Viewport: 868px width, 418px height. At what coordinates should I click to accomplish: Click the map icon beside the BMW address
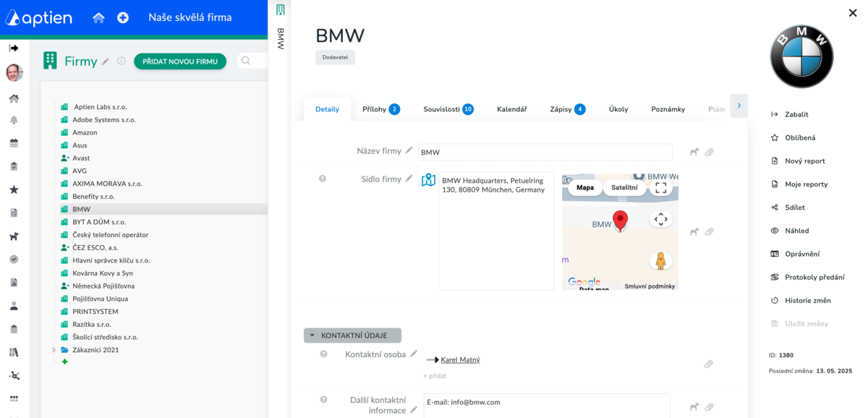click(x=428, y=179)
